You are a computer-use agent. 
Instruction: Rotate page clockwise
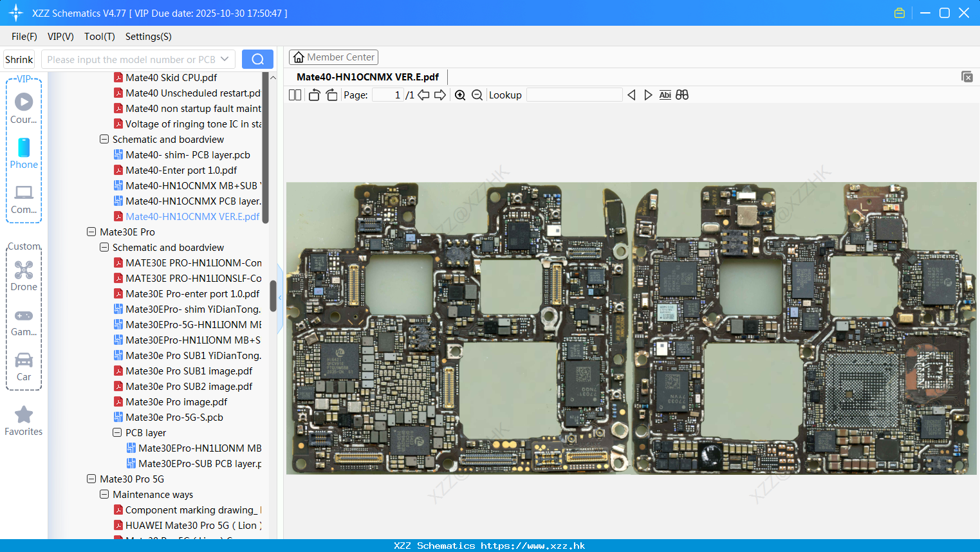[331, 95]
